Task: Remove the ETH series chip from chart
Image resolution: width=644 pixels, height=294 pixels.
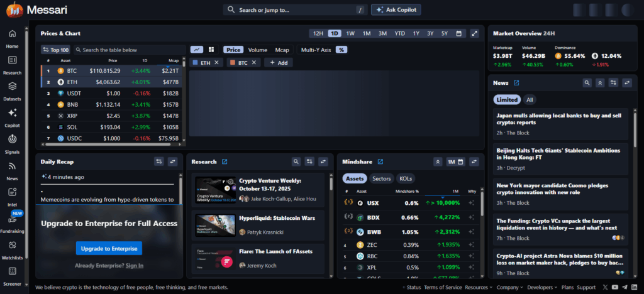Action: (216, 63)
